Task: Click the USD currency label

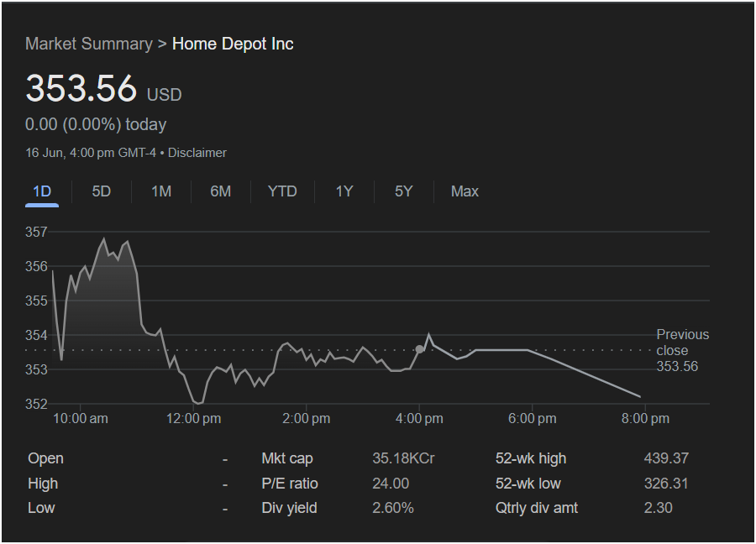Action: pos(164,94)
